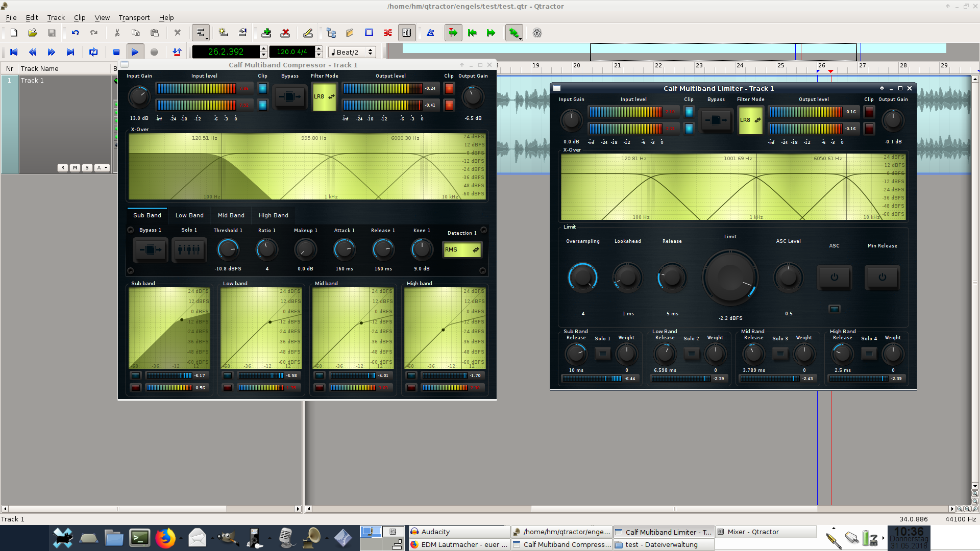Click the Undo arrow icon

(x=76, y=33)
